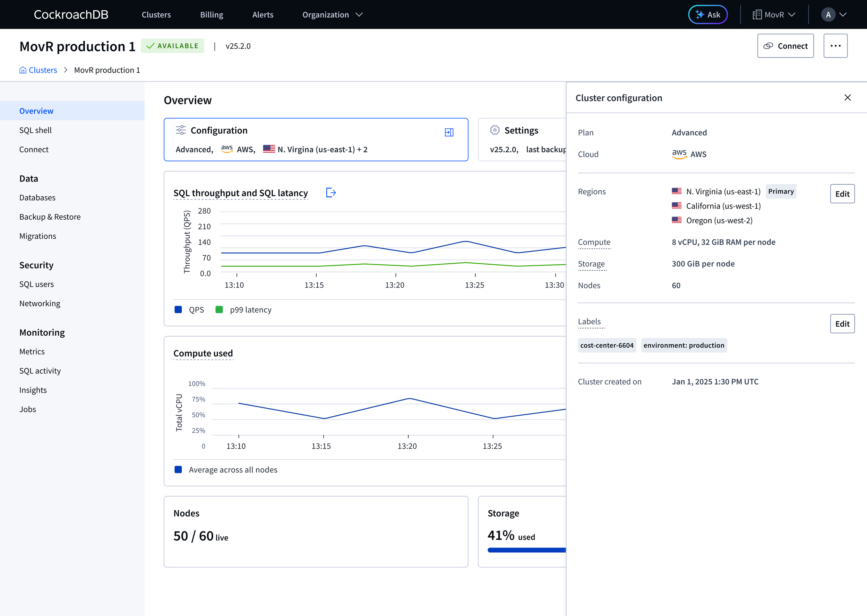Open the Billing menu item
The height and width of the screenshot is (616, 867).
[x=212, y=15]
